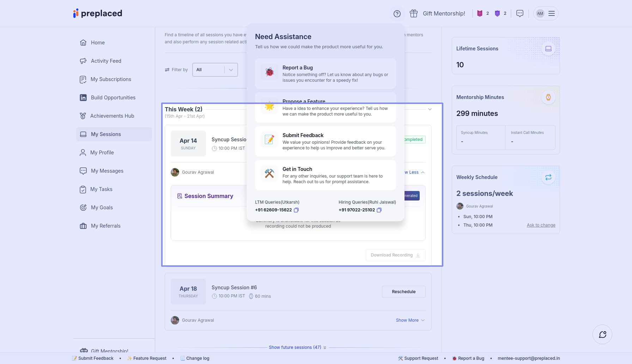The image size is (632, 364).
Task: Open the floating chat support bubble
Action: (x=602, y=334)
